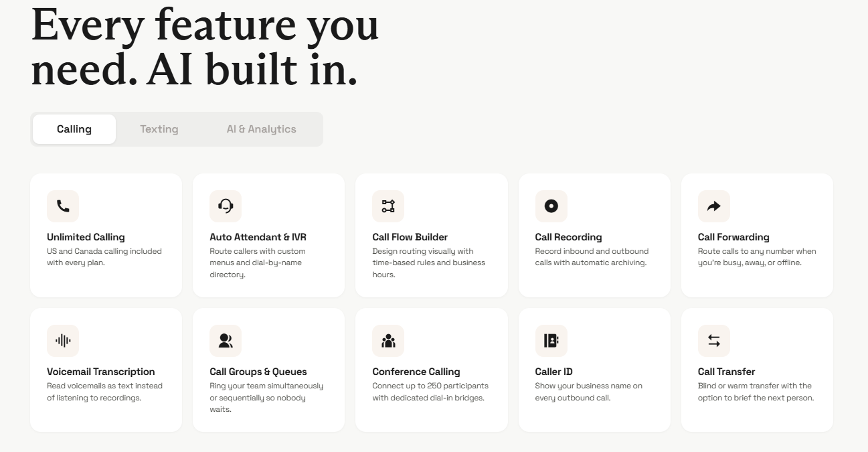
Task: Click the forward arrow icon for Call Forwarding
Action: [x=714, y=206]
